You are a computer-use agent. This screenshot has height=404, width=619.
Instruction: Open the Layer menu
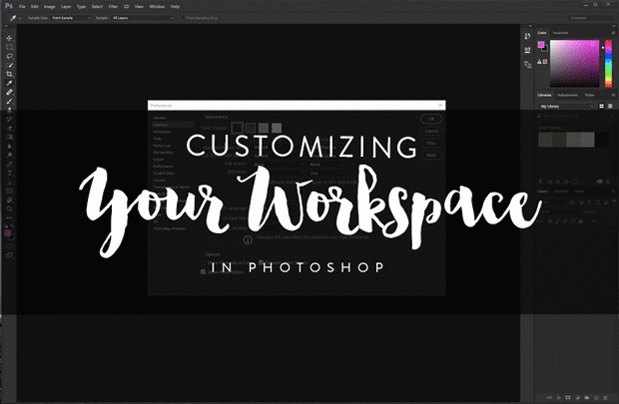click(x=66, y=6)
